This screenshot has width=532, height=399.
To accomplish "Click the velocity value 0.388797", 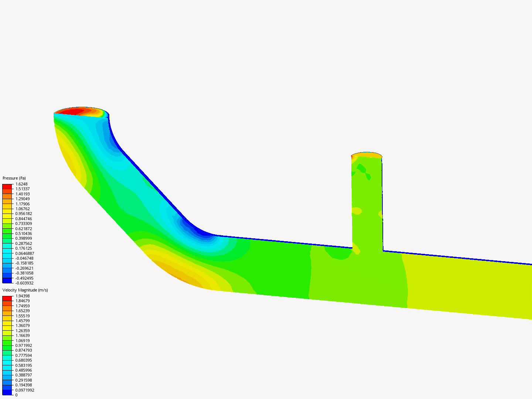I will [24, 375].
